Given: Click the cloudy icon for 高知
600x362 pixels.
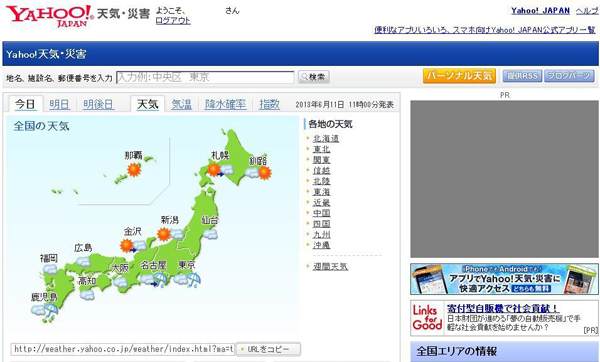Looking at the screenshot, I should pos(87,294).
